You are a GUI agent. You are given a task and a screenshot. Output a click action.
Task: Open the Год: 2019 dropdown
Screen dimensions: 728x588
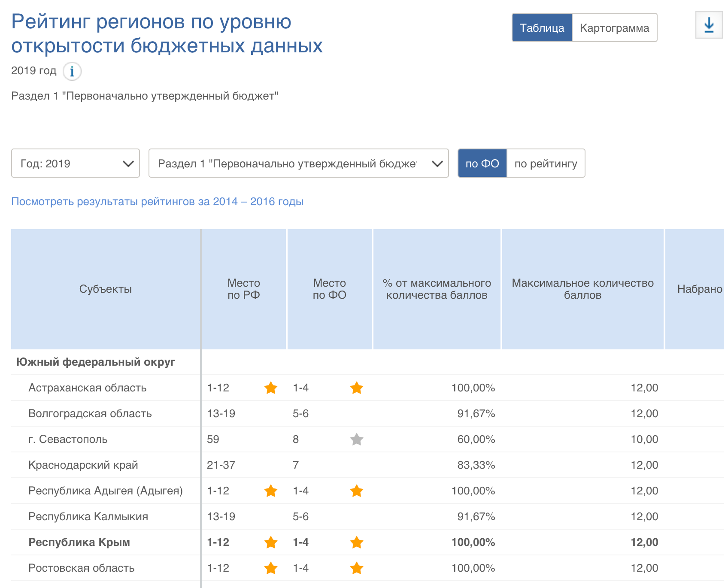[76, 164]
